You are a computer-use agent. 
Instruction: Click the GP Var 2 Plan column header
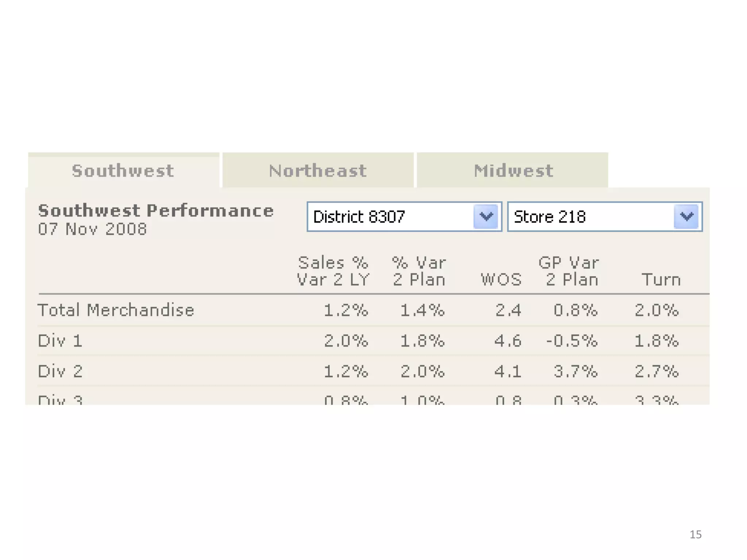coord(569,271)
